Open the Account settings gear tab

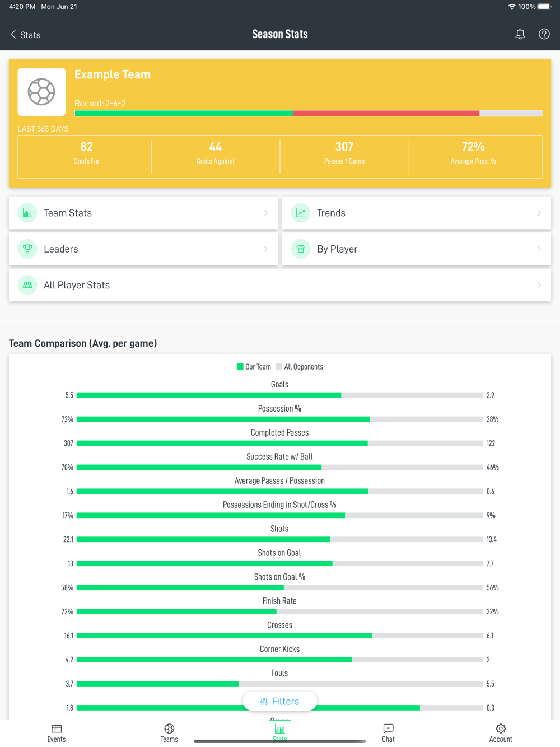(501, 732)
